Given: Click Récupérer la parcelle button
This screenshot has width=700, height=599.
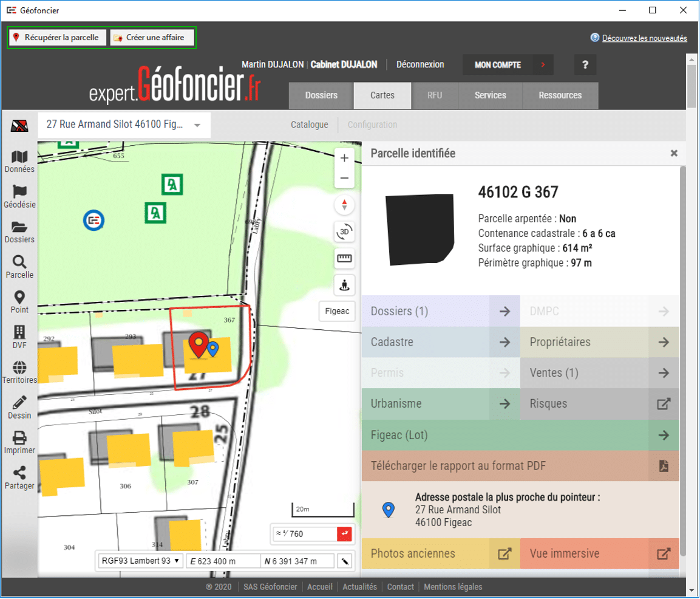Looking at the screenshot, I should 56,38.
